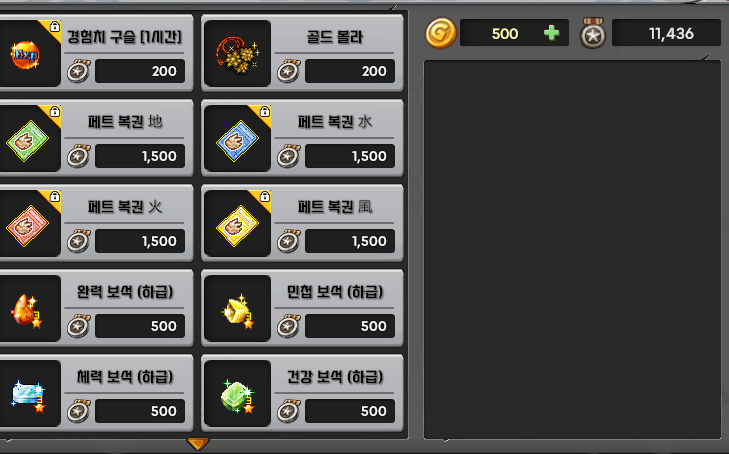
Task: Choose the blue 페트 복권 水 ticket icon
Action: pyautogui.click(x=238, y=141)
